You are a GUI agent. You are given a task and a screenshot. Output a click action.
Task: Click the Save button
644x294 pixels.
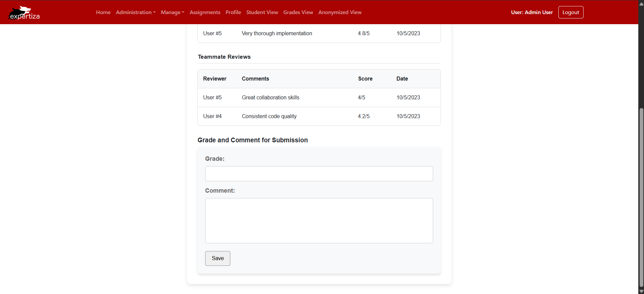(x=218, y=258)
